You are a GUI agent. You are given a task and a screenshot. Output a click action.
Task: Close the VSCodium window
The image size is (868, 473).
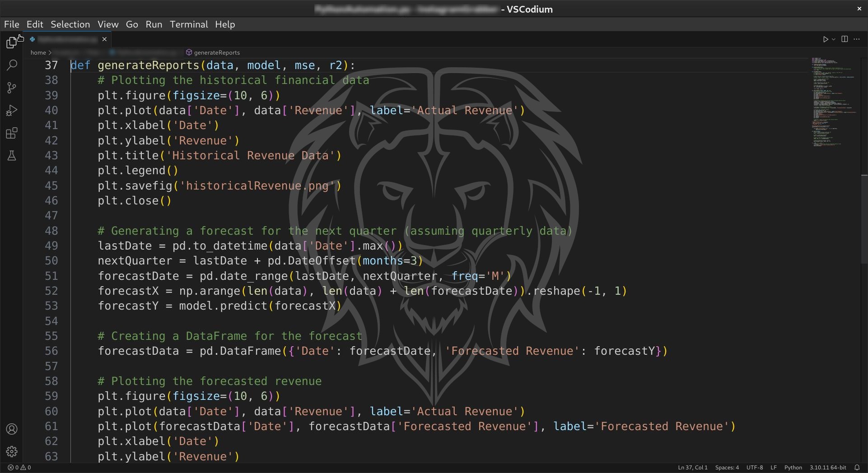tap(859, 9)
